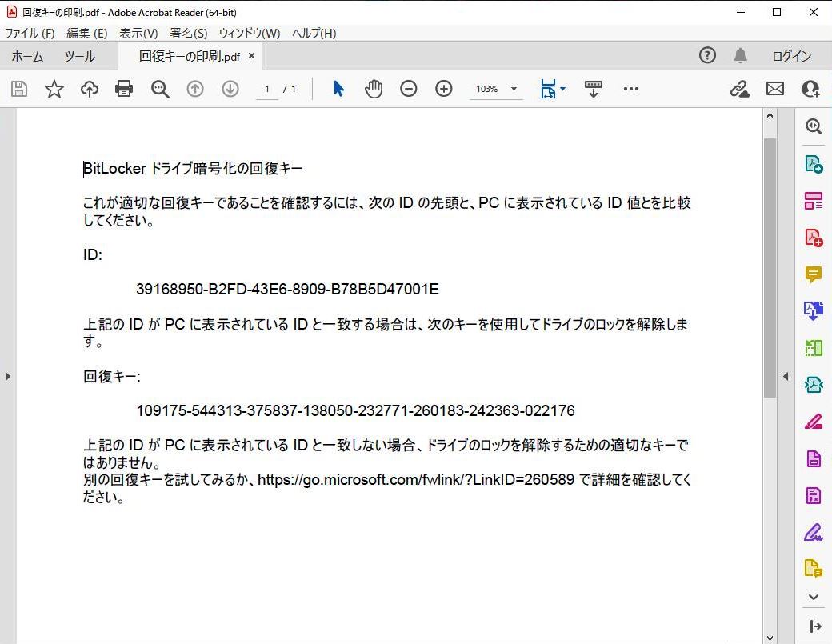Screen dimensions: 832x644
Task: Bookmark the file with the star icon
Action: (54, 89)
